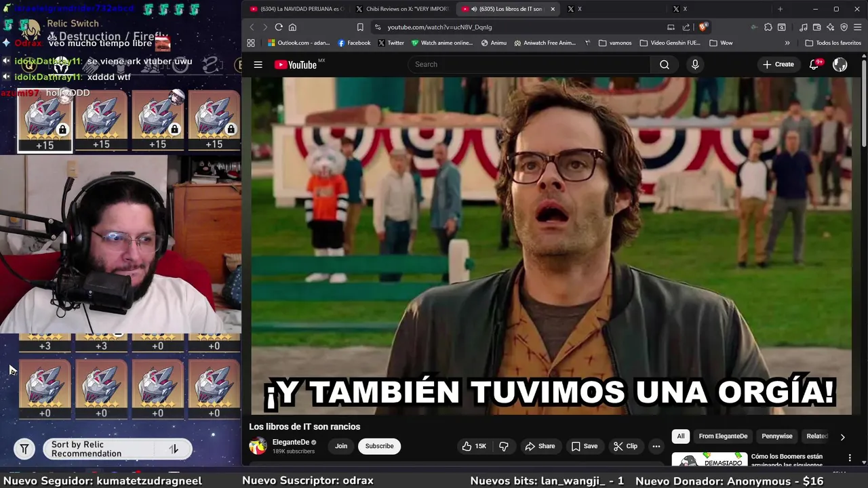The image size is (868, 488).
Task: Open the YouTube account avatar
Action: (x=840, y=64)
